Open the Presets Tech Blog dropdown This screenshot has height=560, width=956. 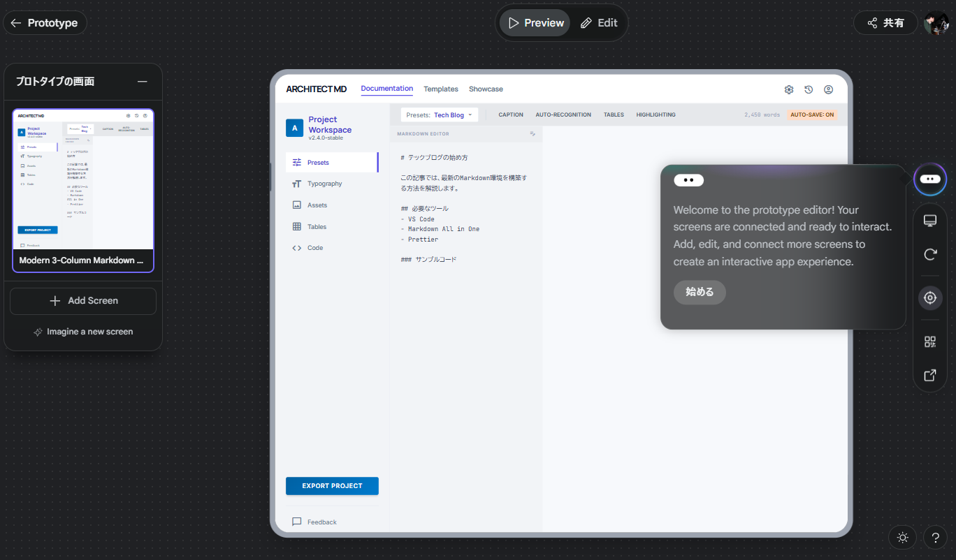440,115
